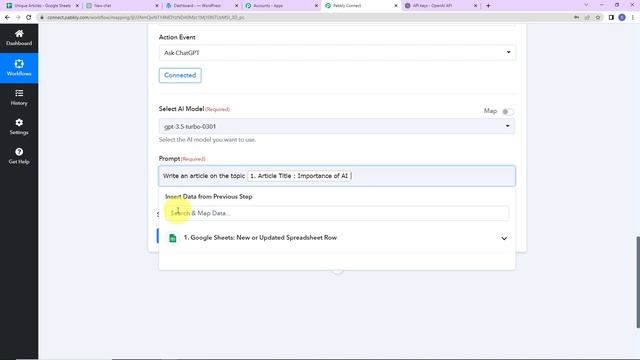Open the browser side panel icon
Screen dimensions: 640x360
coord(611,18)
